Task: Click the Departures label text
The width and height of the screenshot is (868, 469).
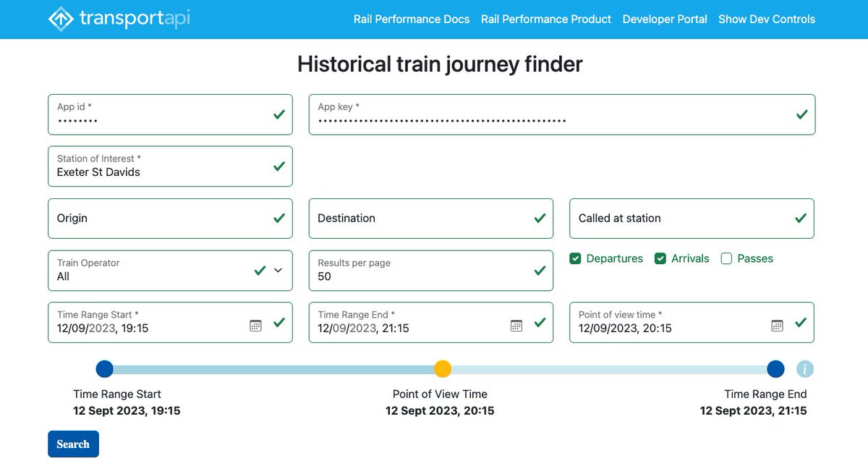Action: 615,258
